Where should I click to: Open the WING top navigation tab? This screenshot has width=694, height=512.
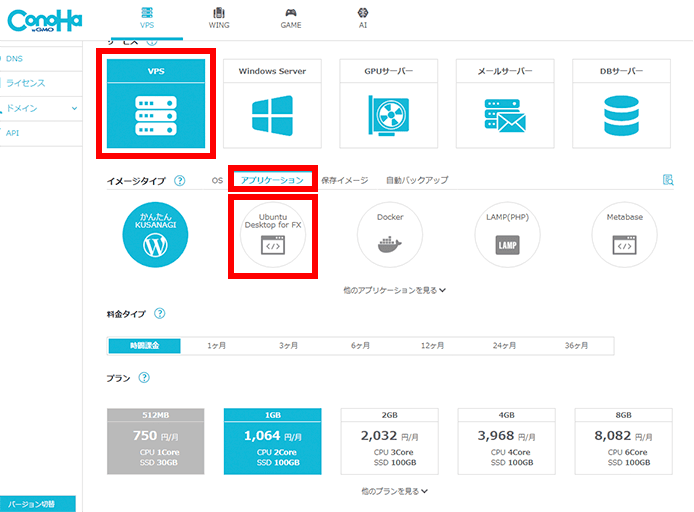pos(219,19)
